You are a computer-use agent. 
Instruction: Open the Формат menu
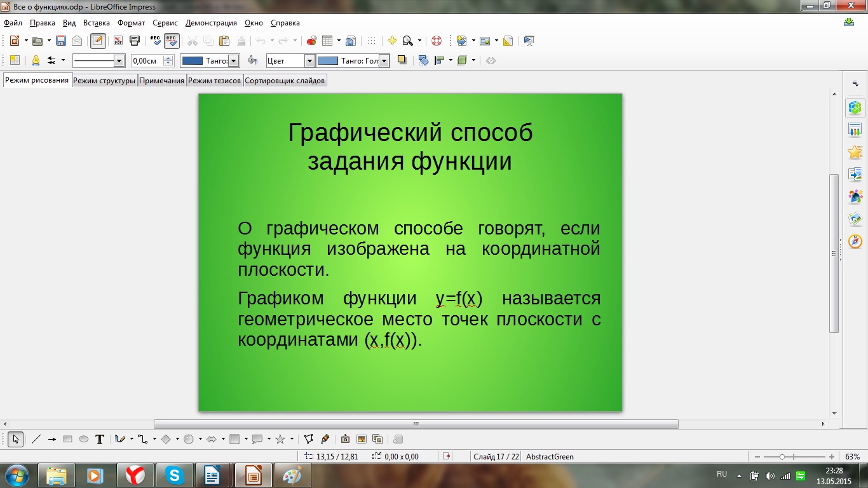(131, 23)
